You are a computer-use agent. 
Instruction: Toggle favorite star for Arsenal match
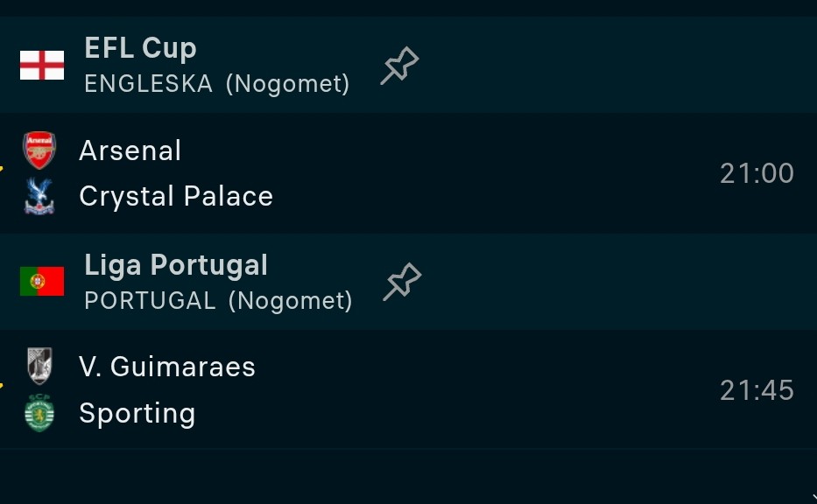(3, 169)
